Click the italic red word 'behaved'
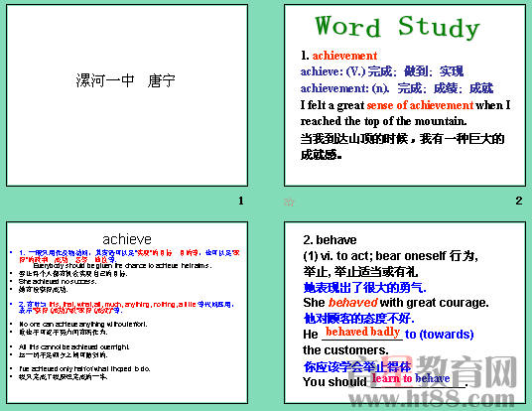Image resolution: width=532 pixels, height=411 pixels. click(353, 302)
